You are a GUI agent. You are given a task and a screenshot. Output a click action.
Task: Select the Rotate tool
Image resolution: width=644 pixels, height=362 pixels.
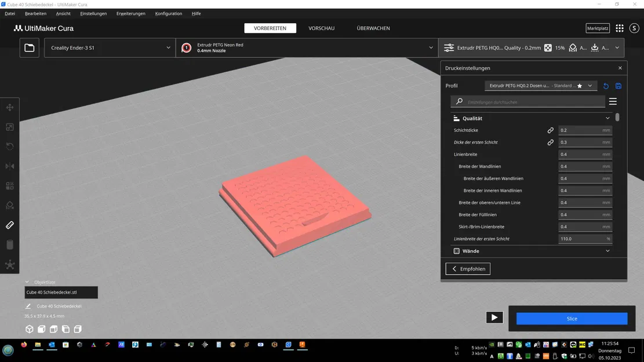pyautogui.click(x=10, y=147)
